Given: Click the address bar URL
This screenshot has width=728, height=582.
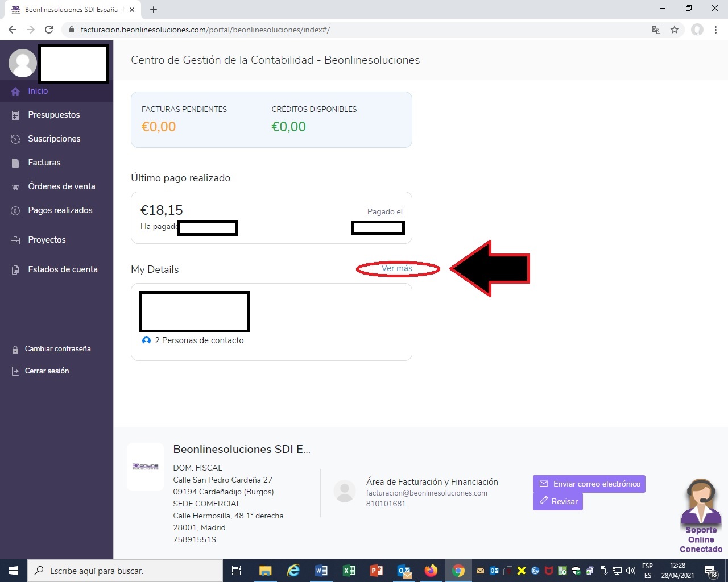Looking at the screenshot, I should 205,30.
